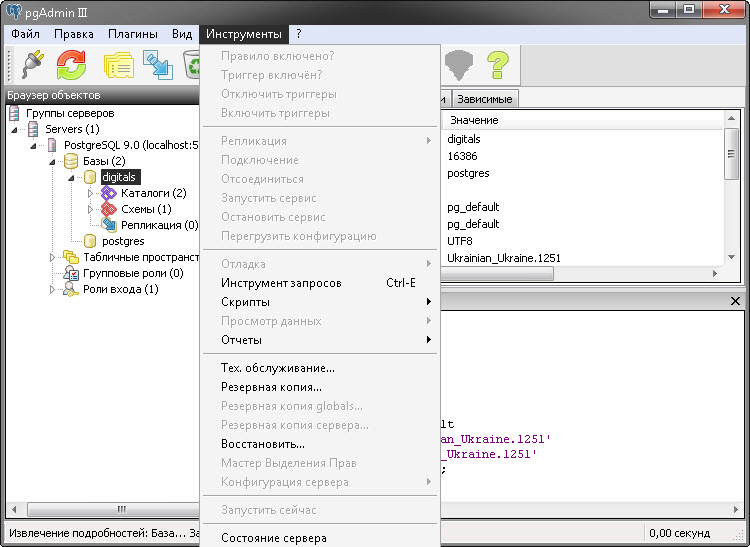Select the postgres database tree item
The image size is (750, 547).
pyautogui.click(x=123, y=241)
